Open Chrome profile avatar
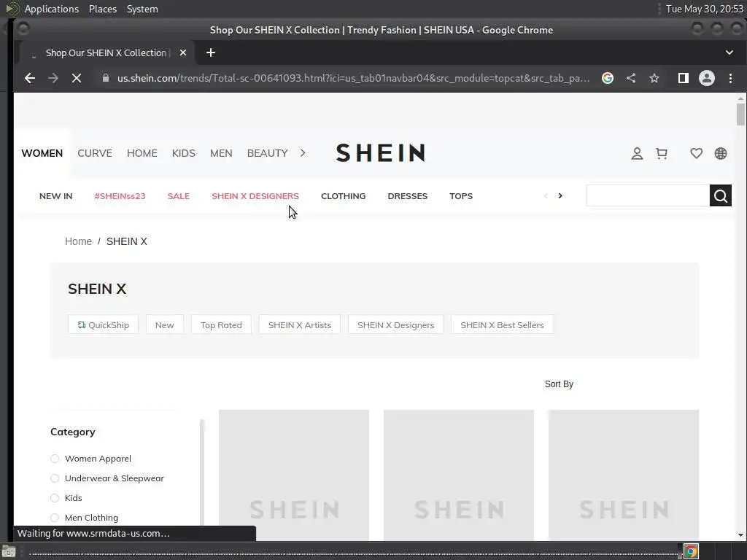This screenshot has height=560, width=747. [x=706, y=78]
